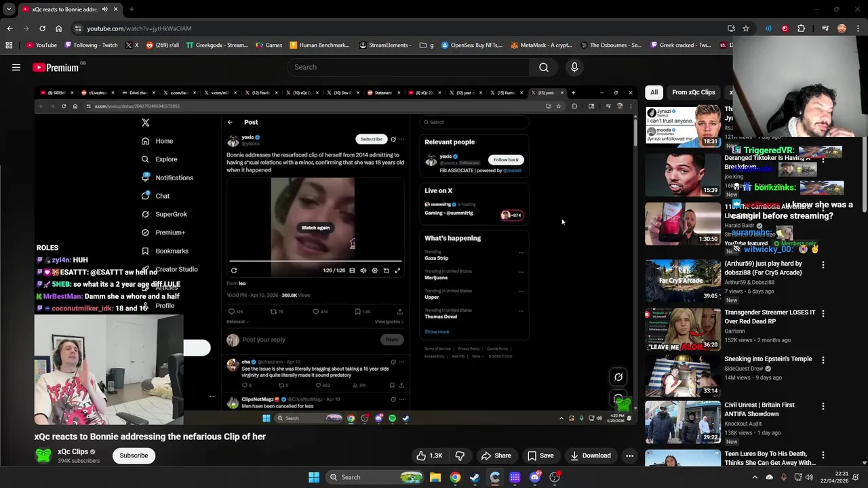Reload the YouTube page
Screen dimensions: 868x488
(42, 28)
